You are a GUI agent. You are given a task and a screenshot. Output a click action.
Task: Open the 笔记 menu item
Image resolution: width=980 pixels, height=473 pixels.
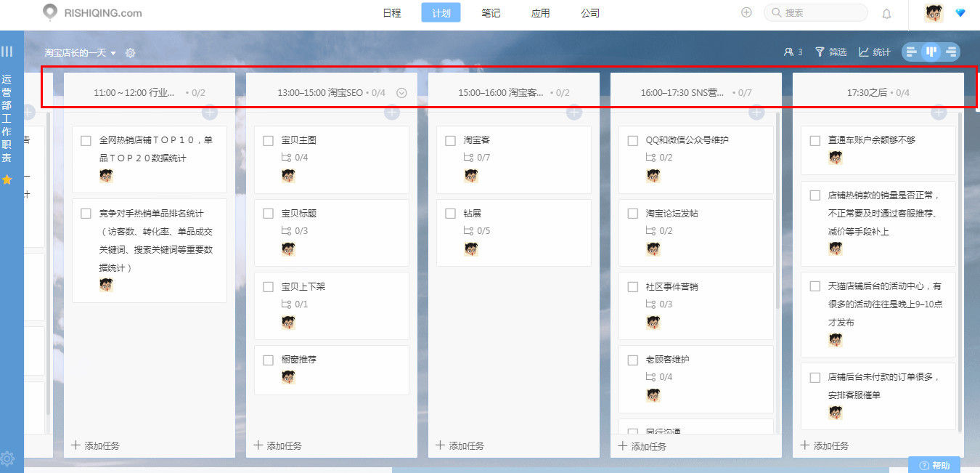click(x=491, y=12)
